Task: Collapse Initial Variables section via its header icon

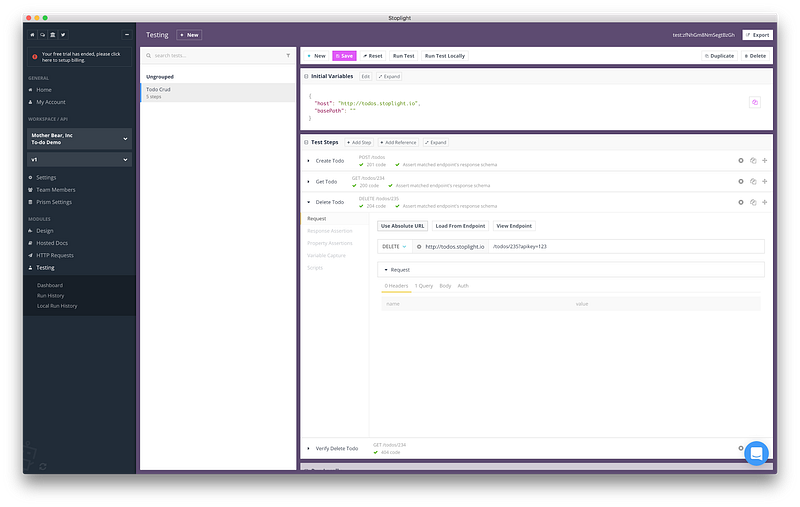Action: [x=306, y=77]
